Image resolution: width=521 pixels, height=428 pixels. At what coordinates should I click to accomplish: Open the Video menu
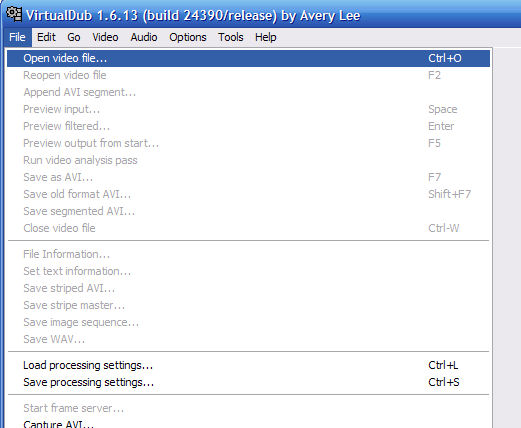[105, 37]
